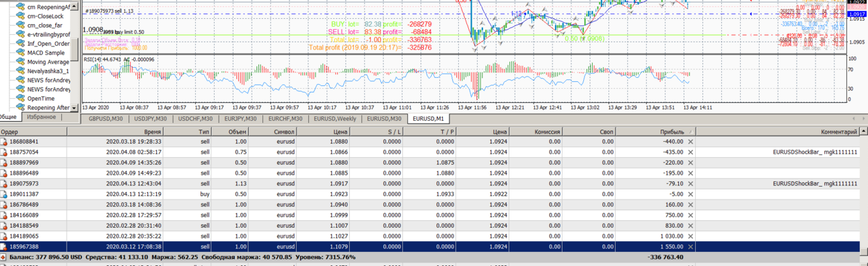
Task: Click sell order icon for 184166089
Action: point(4,215)
